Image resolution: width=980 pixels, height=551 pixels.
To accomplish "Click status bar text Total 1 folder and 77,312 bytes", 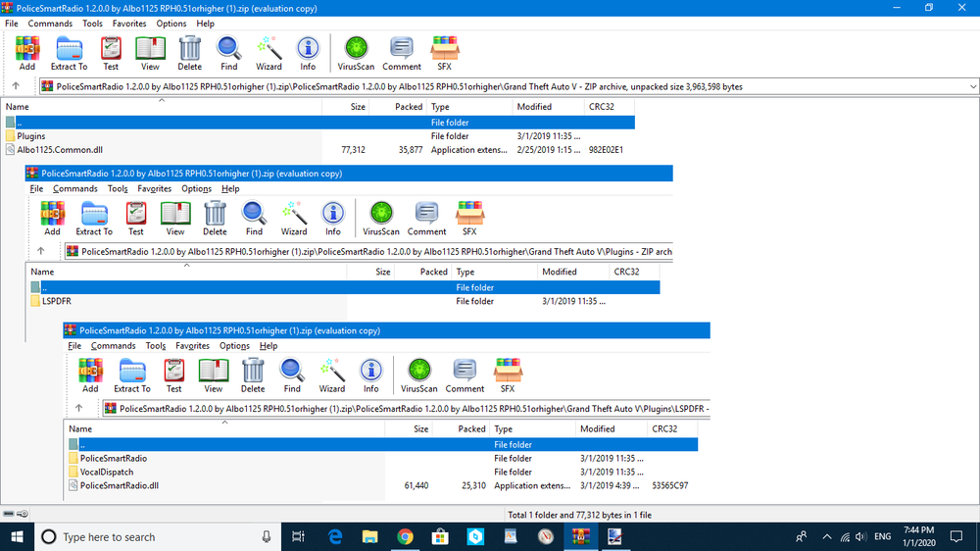I will point(579,515).
